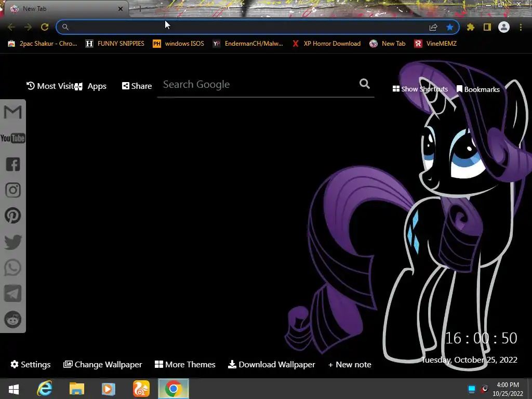Open the XP Horror Download bookmark
The height and width of the screenshot is (399, 532).
pos(326,44)
